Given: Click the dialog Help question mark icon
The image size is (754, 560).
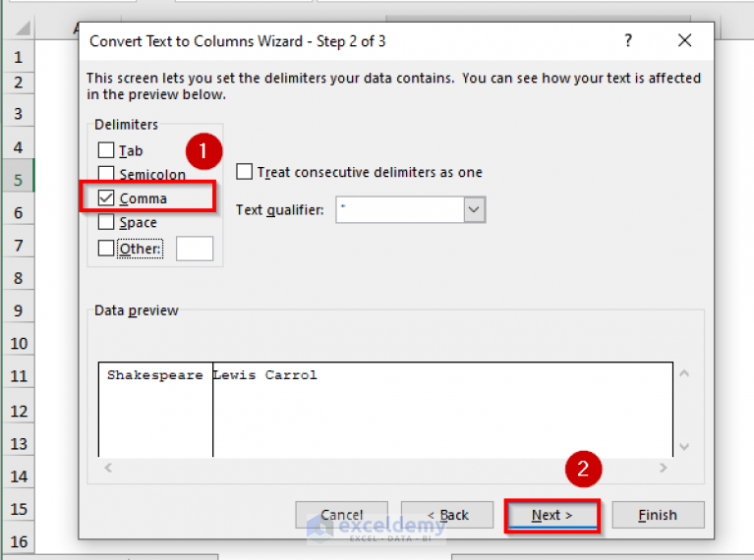Looking at the screenshot, I should pyautogui.click(x=628, y=41).
